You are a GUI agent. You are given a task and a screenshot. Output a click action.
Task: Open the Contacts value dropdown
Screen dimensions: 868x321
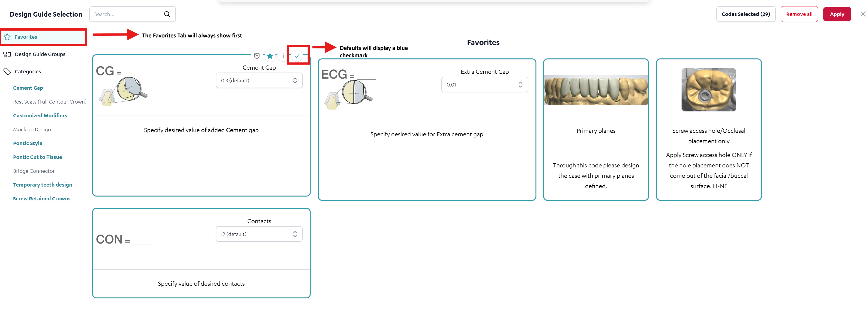(x=259, y=234)
